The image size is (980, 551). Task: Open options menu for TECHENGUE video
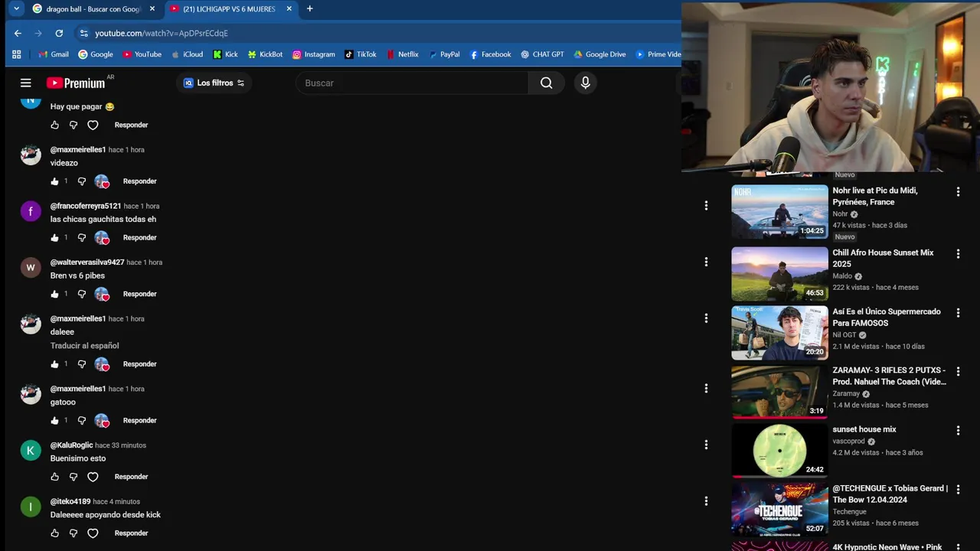[x=958, y=490]
